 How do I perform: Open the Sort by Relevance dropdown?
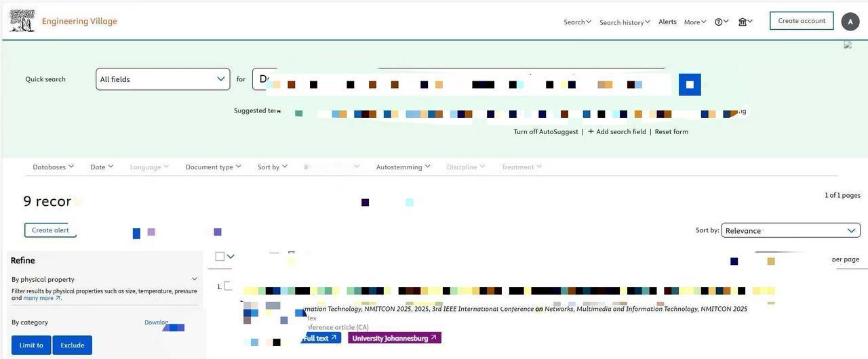point(791,230)
